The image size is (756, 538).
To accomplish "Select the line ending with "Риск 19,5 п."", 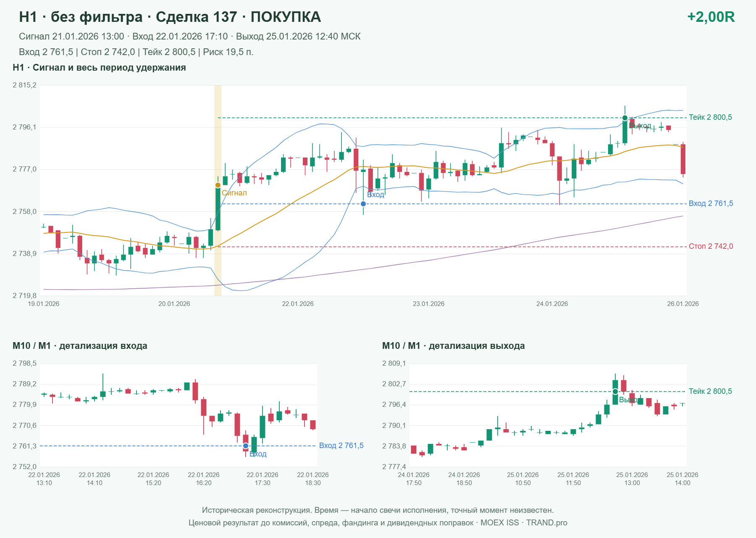I will tap(136, 52).
